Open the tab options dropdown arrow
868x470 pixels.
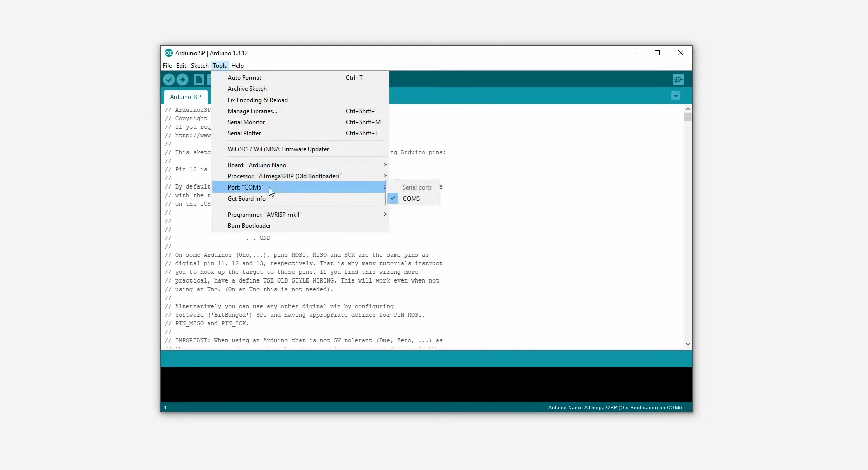(x=676, y=96)
